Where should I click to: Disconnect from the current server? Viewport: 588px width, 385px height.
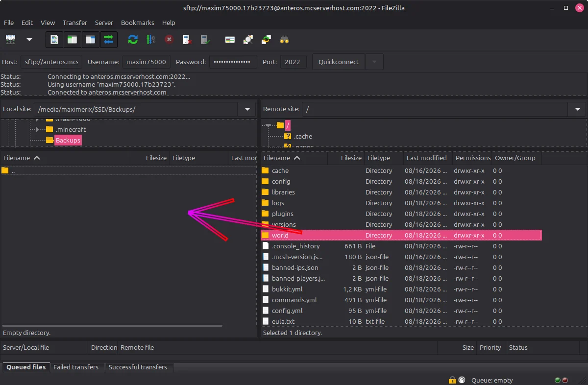click(x=187, y=40)
